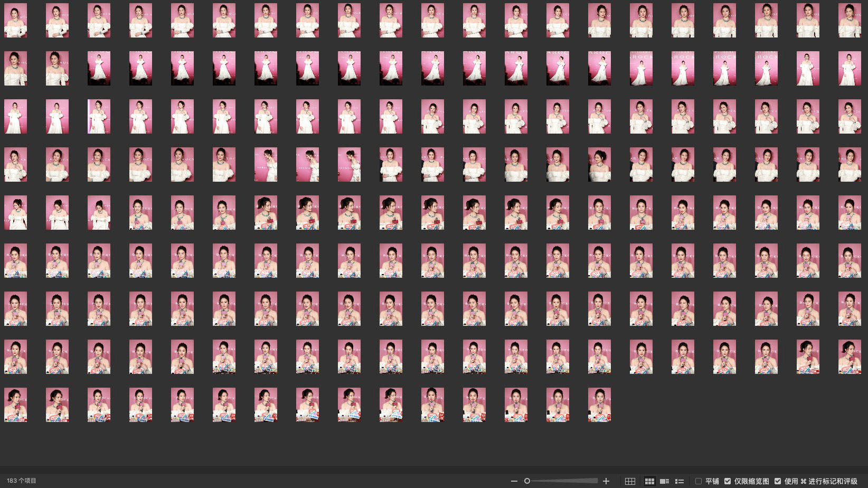Select the first thumbnail in the fifth row

tap(15, 212)
